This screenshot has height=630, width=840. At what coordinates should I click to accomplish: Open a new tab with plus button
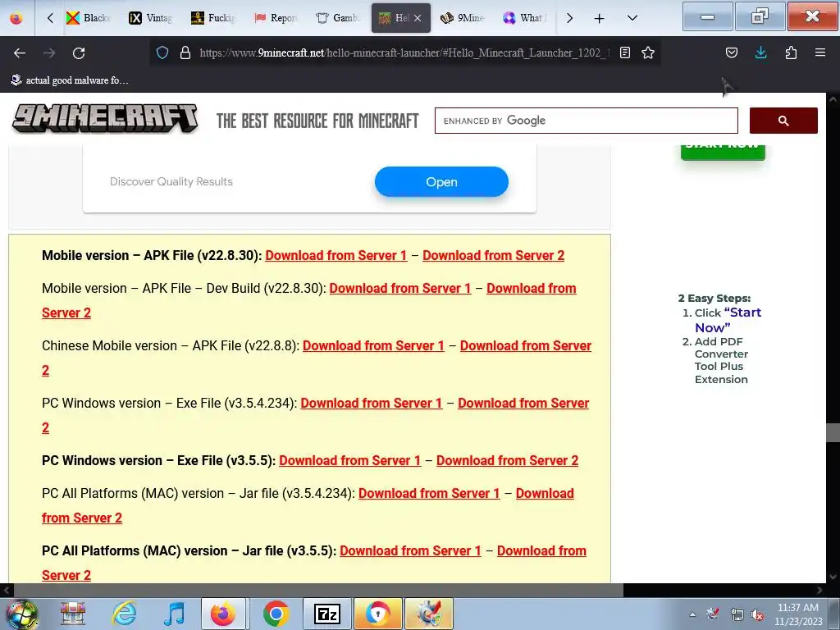599,19
